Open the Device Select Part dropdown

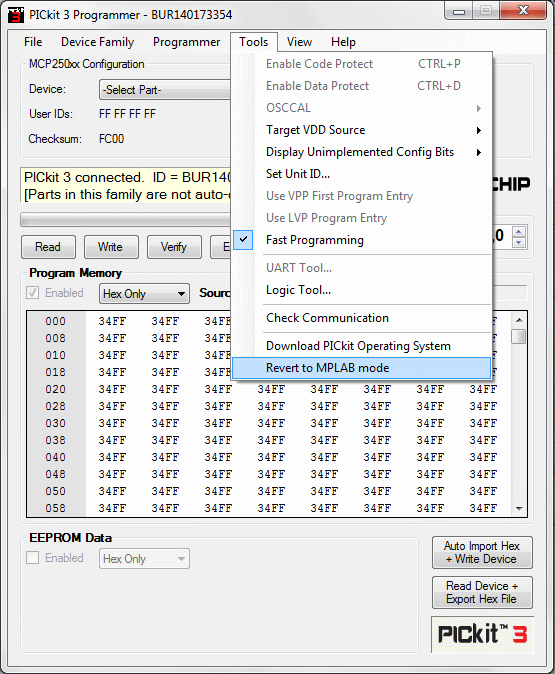[x=165, y=90]
